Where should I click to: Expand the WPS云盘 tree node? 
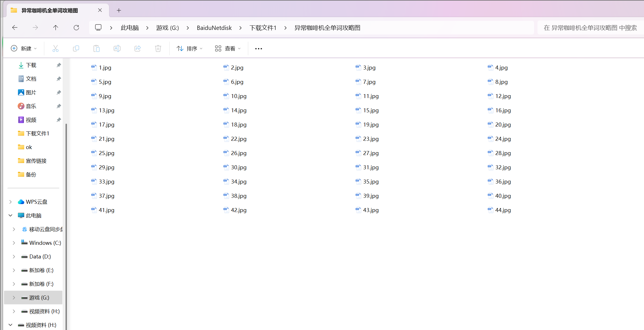click(11, 202)
